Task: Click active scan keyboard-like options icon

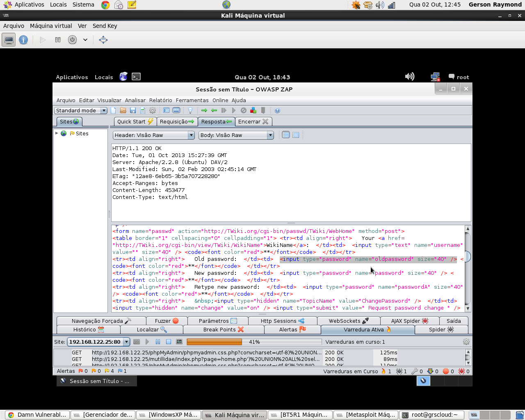Action: tap(137, 342)
